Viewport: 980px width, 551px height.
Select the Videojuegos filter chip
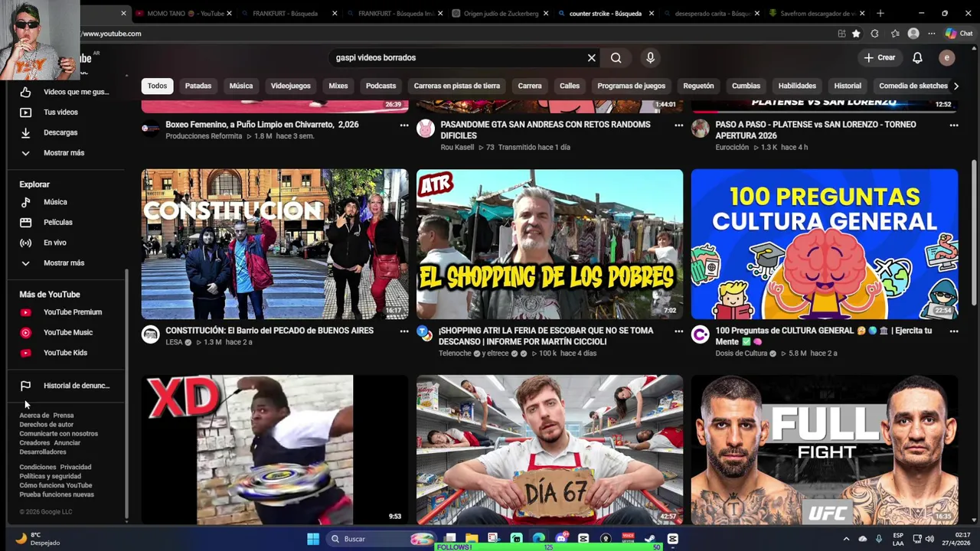point(290,86)
